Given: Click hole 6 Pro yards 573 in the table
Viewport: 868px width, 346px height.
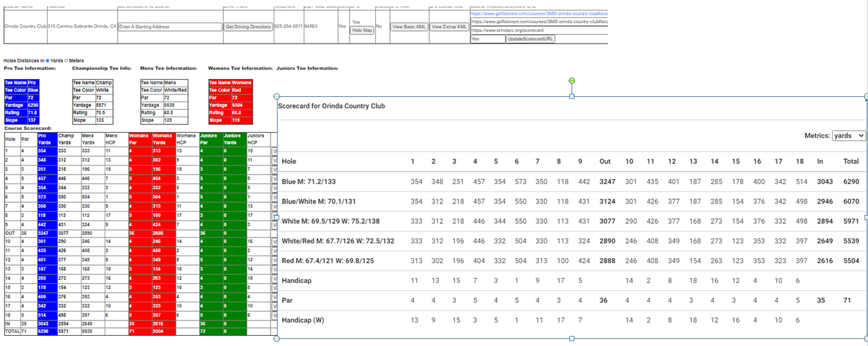Looking at the screenshot, I should pos(46,196).
